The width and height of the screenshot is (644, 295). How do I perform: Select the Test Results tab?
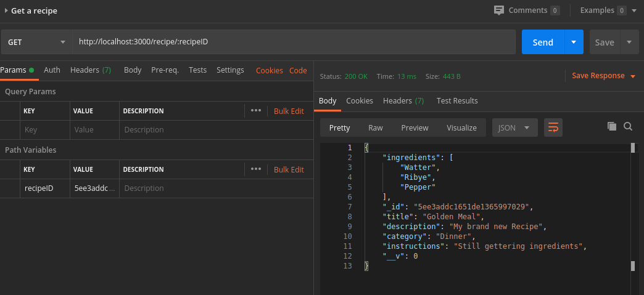[x=457, y=101]
